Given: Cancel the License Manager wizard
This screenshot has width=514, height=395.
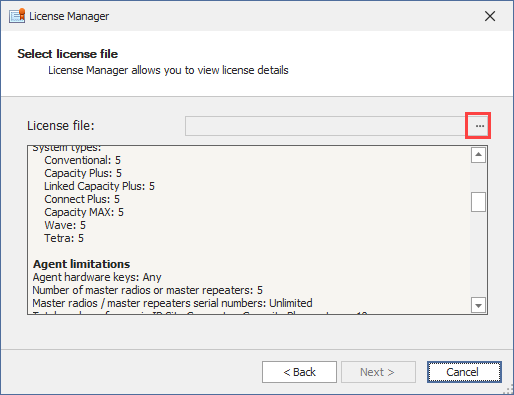Looking at the screenshot, I should click(x=464, y=372).
